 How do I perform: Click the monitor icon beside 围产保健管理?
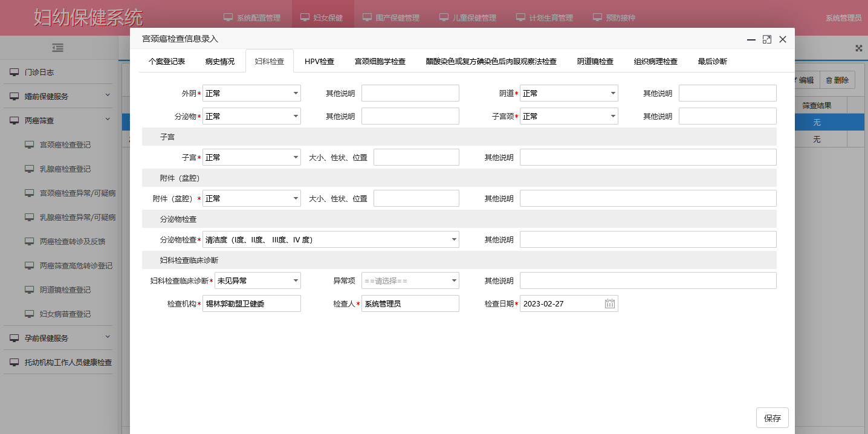point(367,18)
